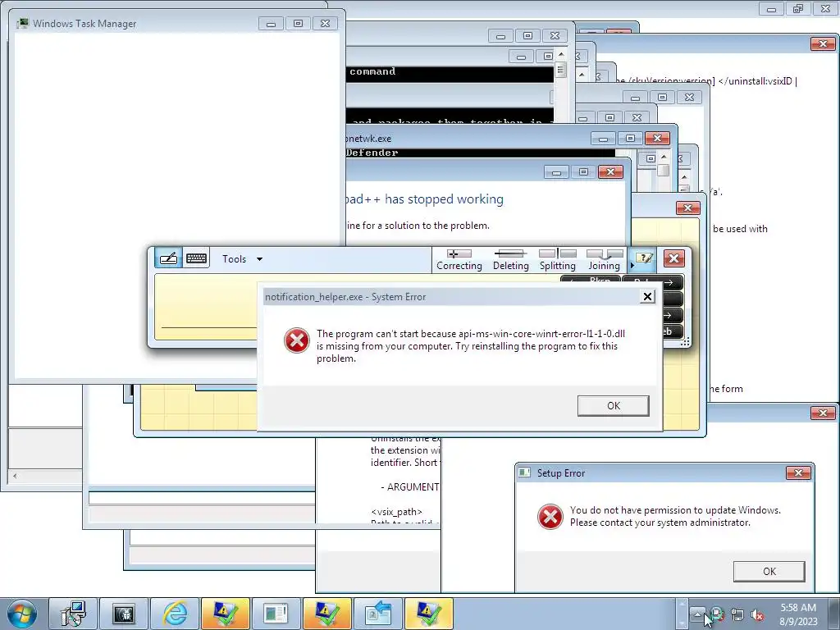Launch Internet Explorer from taskbar
The width and height of the screenshot is (840, 630).
175,614
